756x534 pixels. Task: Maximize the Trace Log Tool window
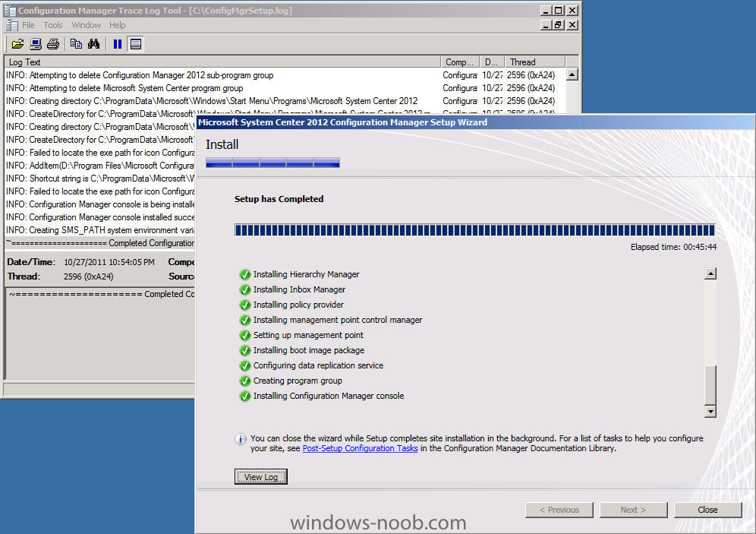tap(559, 10)
